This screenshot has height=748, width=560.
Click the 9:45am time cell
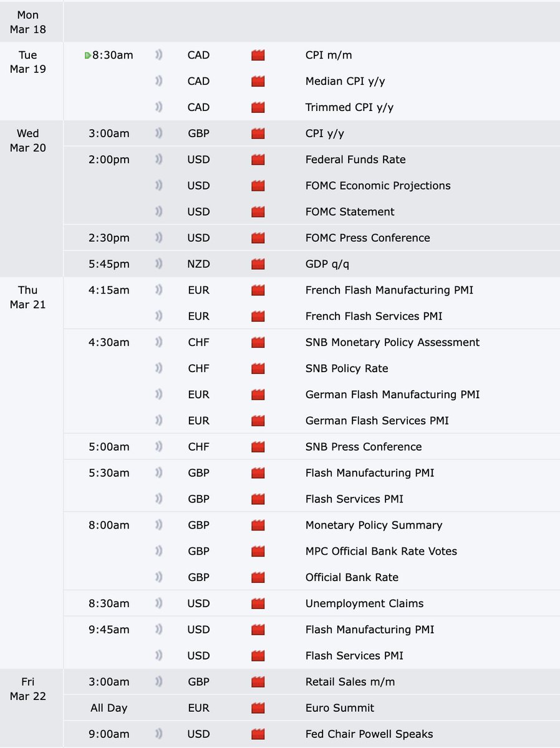click(109, 630)
